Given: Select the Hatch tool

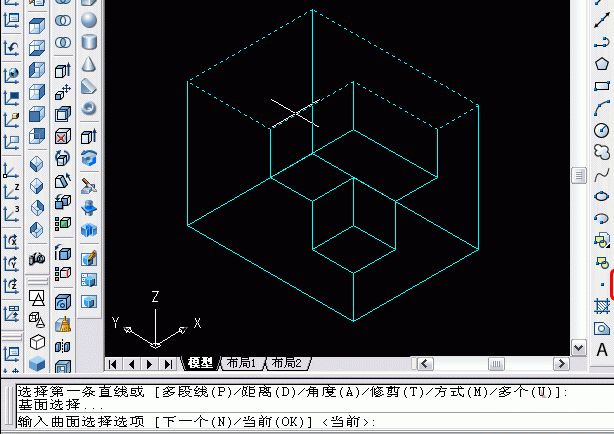Looking at the screenshot, I should coord(601,306).
